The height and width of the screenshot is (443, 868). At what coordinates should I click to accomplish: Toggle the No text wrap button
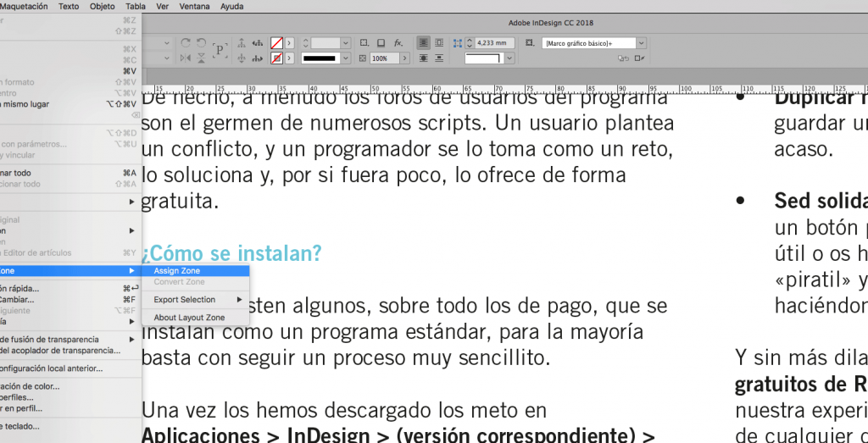point(424,42)
